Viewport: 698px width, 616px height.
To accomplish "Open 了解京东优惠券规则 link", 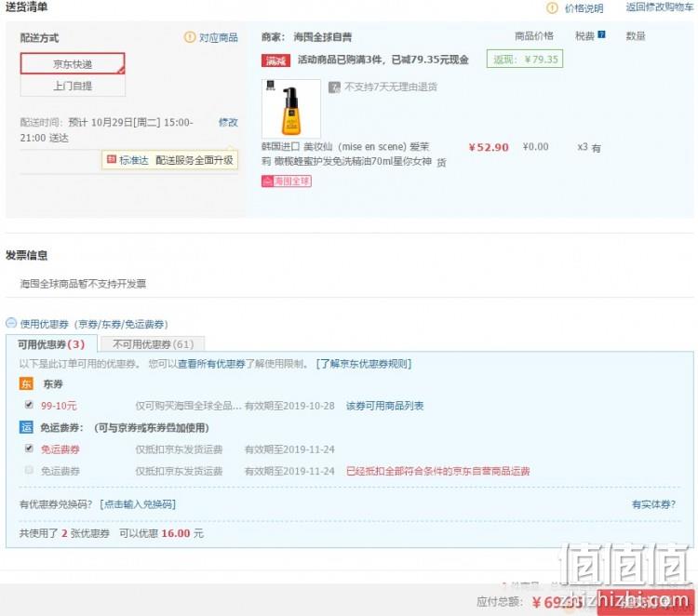I will [x=364, y=364].
